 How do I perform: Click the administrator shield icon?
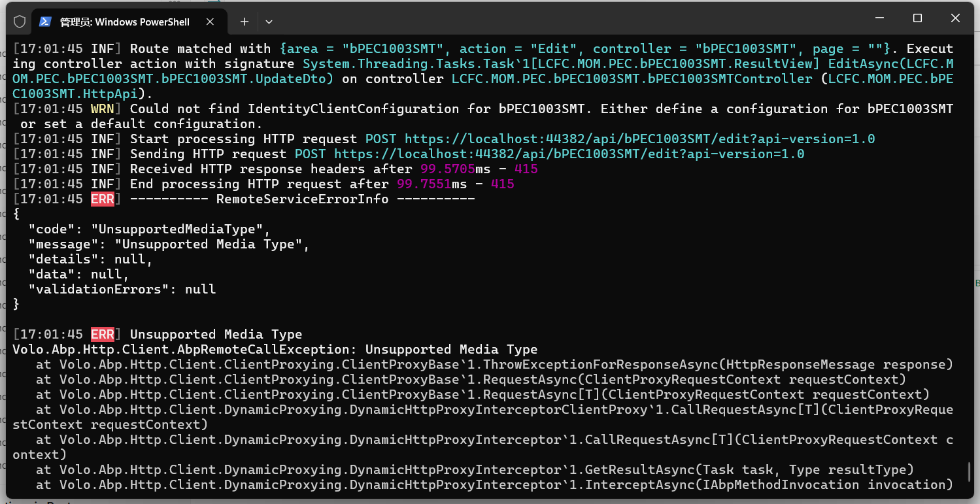point(20,22)
